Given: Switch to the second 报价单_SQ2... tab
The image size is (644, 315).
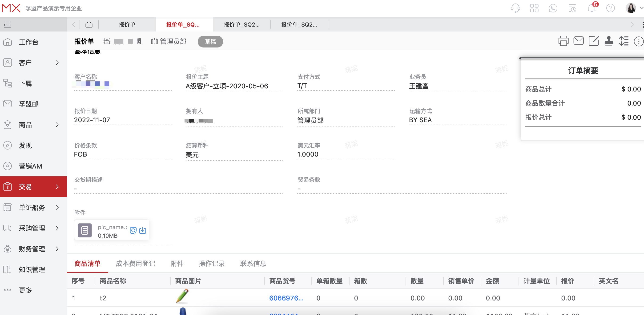Looking at the screenshot, I should click(242, 24).
